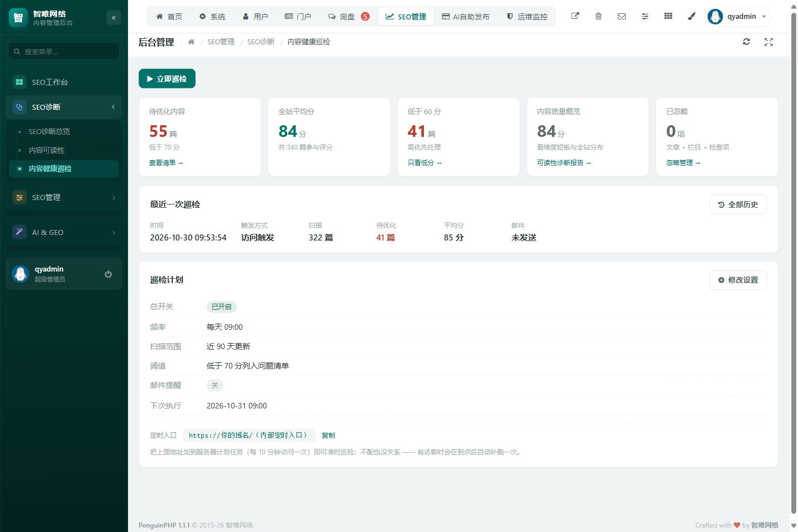Click the AI & GEO magic wand icon
The height and width of the screenshot is (532, 798).
(19, 232)
